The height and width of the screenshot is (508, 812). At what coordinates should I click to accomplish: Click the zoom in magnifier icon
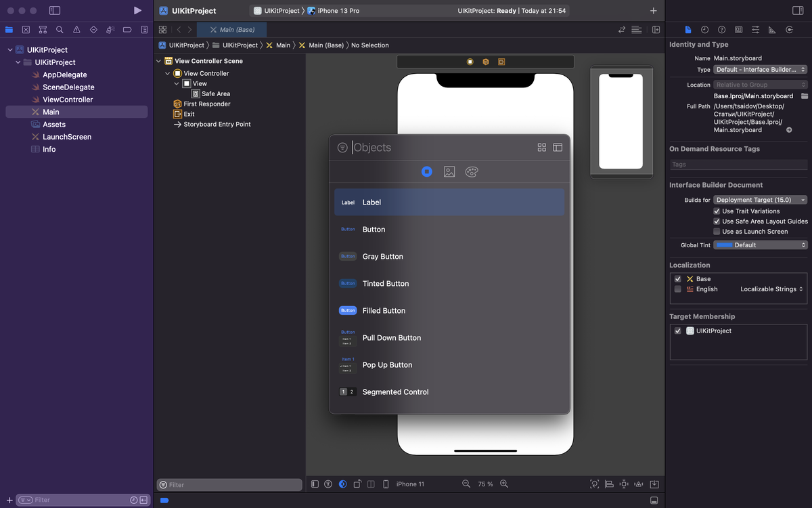point(504,484)
